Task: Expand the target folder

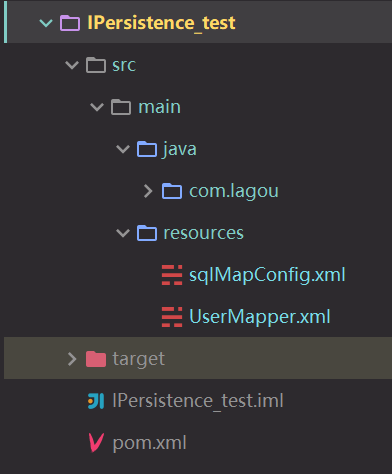Action: tap(72, 359)
